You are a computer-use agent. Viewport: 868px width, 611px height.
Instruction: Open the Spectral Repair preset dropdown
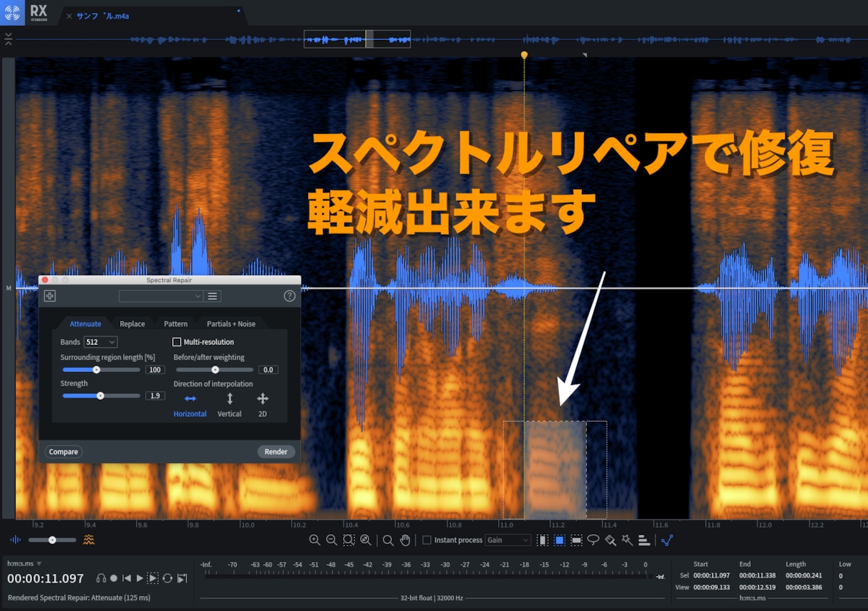coord(161,296)
